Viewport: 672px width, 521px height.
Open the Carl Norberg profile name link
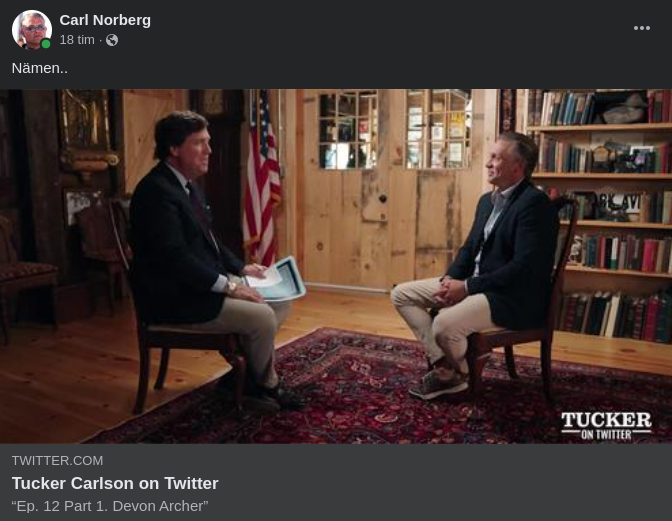point(105,20)
